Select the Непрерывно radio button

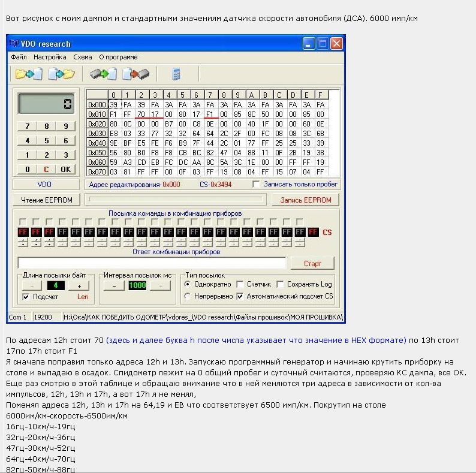pyautogui.click(x=188, y=296)
